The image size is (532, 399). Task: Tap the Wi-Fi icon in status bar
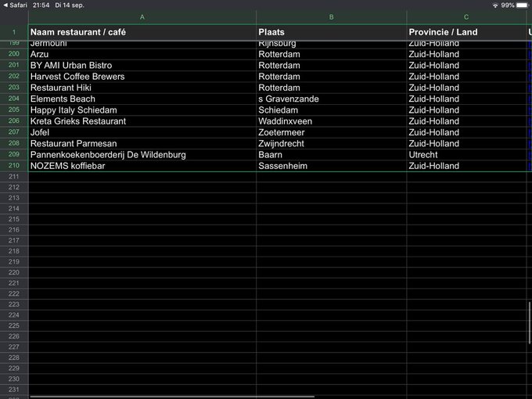click(495, 5)
